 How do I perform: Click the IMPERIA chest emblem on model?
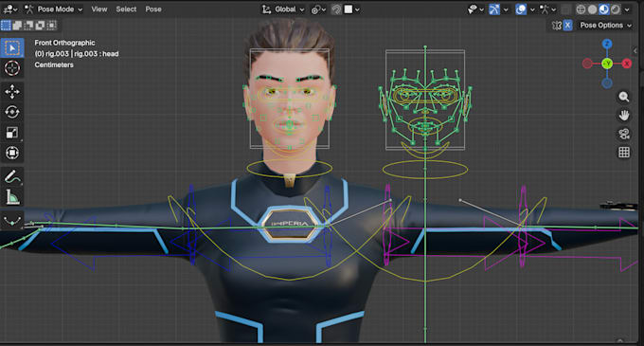pos(290,224)
